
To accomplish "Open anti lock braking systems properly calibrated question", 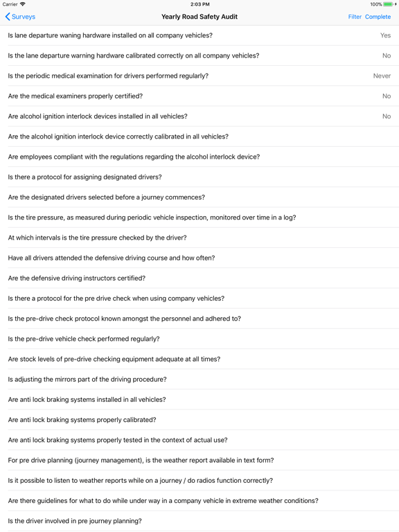I will pos(199,420).
